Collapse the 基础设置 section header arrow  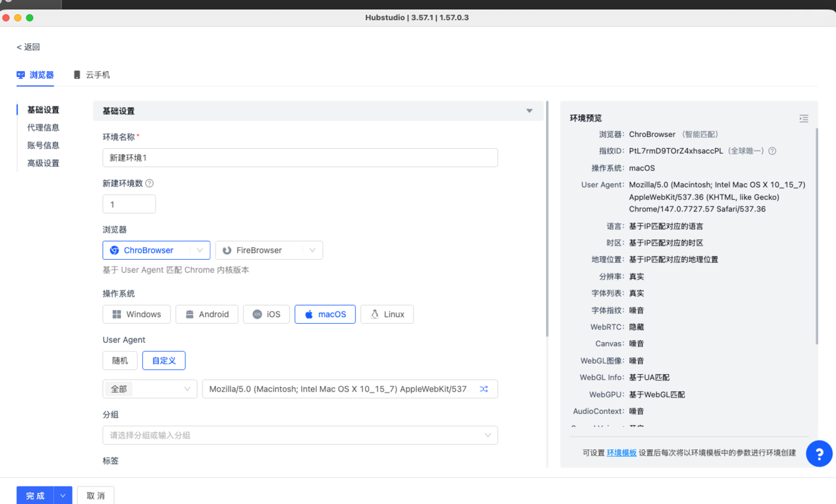530,111
